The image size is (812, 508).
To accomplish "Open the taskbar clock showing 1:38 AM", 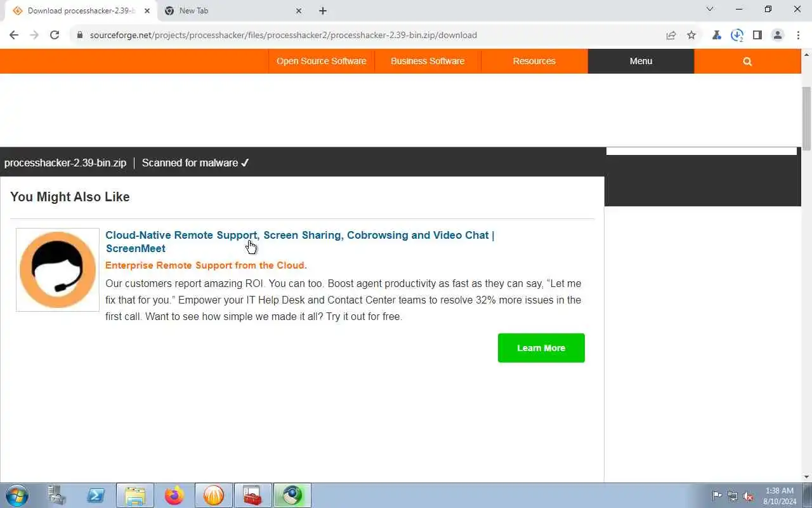I will click(780, 496).
